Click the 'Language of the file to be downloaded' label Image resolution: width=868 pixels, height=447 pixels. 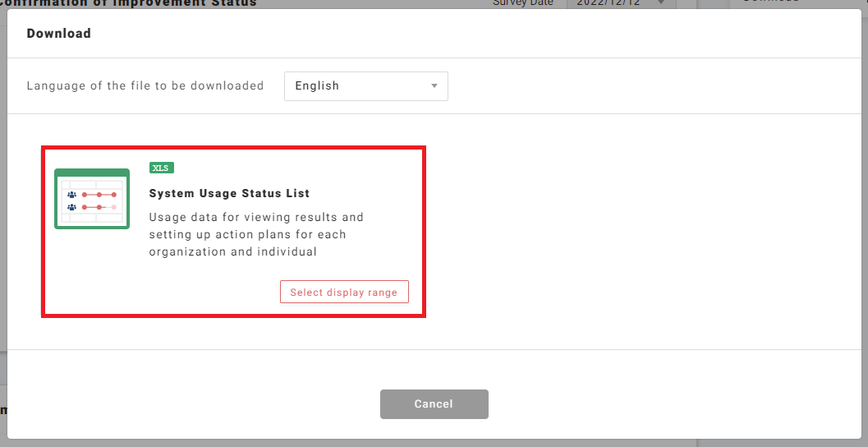click(x=145, y=85)
